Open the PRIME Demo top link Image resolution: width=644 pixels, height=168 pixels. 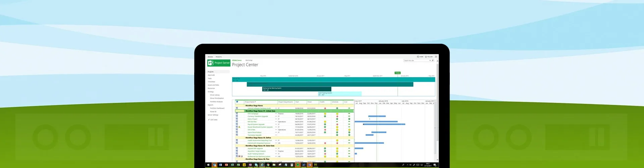click(237, 60)
